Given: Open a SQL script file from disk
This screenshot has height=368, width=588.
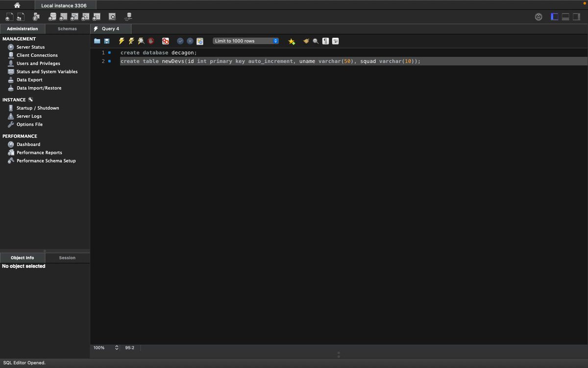Looking at the screenshot, I should pos(97,41).
